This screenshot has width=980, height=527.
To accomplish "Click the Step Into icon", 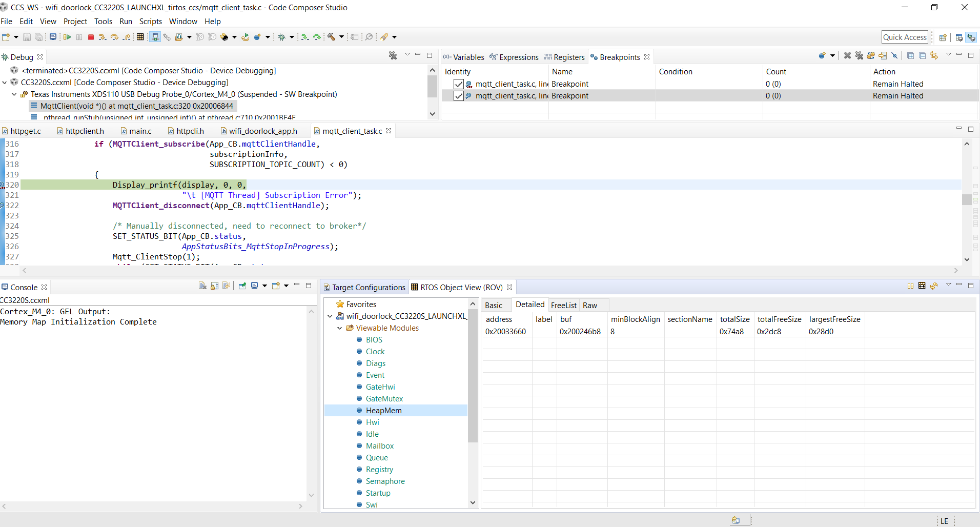I will point(103,37).
